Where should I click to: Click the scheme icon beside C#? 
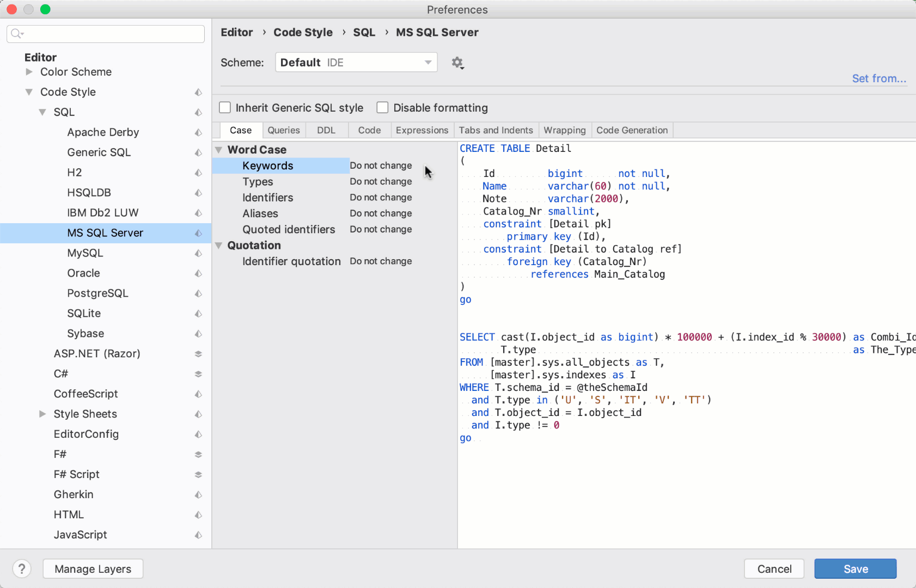(x=198, y=373)
